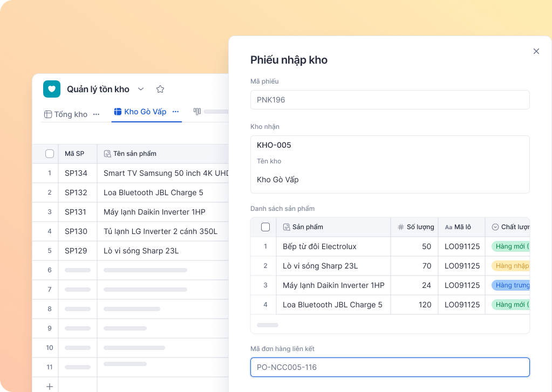Image resolution: width=552 pixels, height=392 pixels.
Task: Open the Kho Gò Vấp tab
Action: coord(145,112)
